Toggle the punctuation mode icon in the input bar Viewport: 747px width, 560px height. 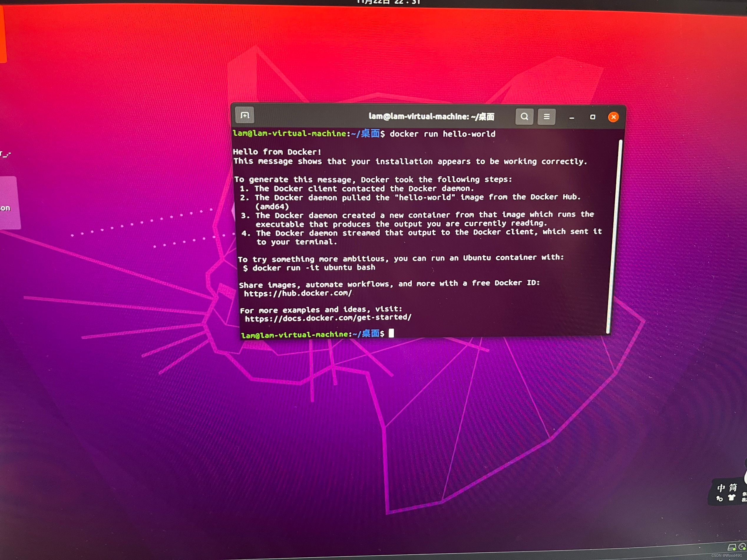719,498
